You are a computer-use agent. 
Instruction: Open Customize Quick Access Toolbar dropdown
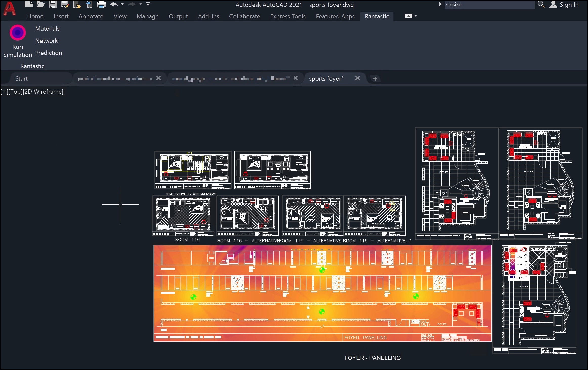pos(148,4)
